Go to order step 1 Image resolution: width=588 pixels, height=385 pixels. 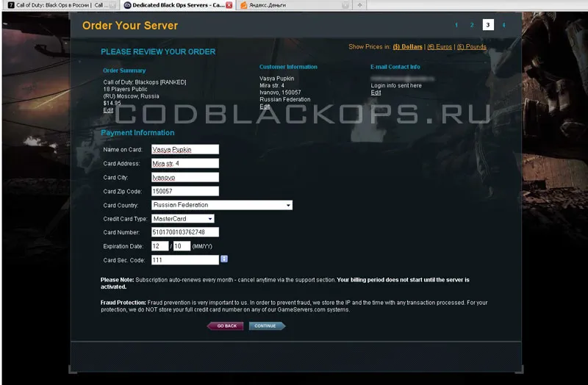(x=456, y=25)
